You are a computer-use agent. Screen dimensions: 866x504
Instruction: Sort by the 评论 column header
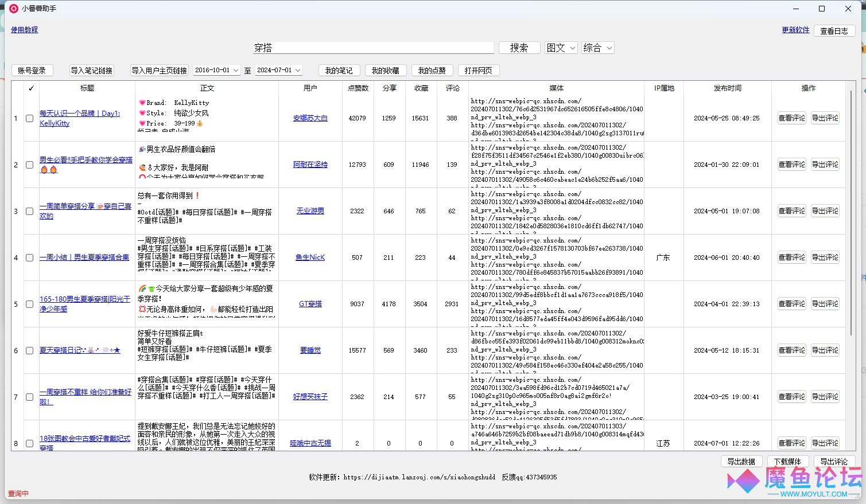pos(453,88)
